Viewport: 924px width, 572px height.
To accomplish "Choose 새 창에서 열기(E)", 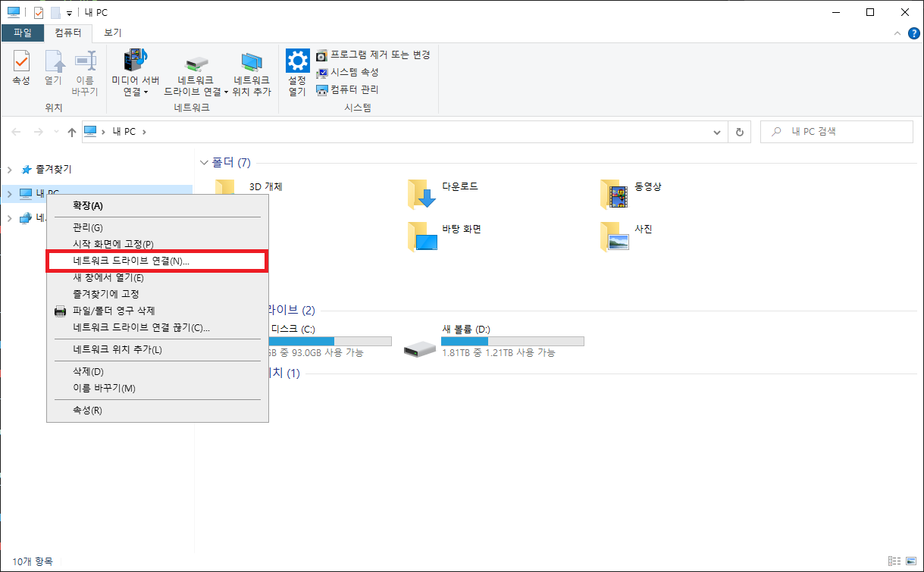I will 158,277.
